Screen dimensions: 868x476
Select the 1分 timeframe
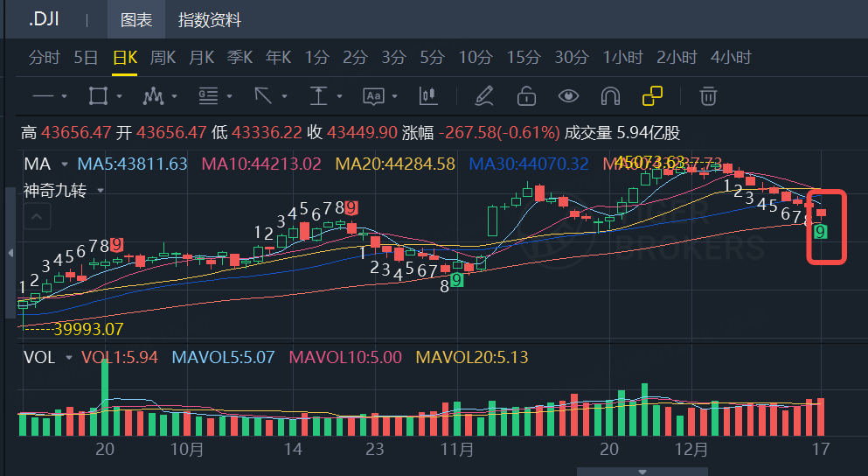click(x=317, y=57)
